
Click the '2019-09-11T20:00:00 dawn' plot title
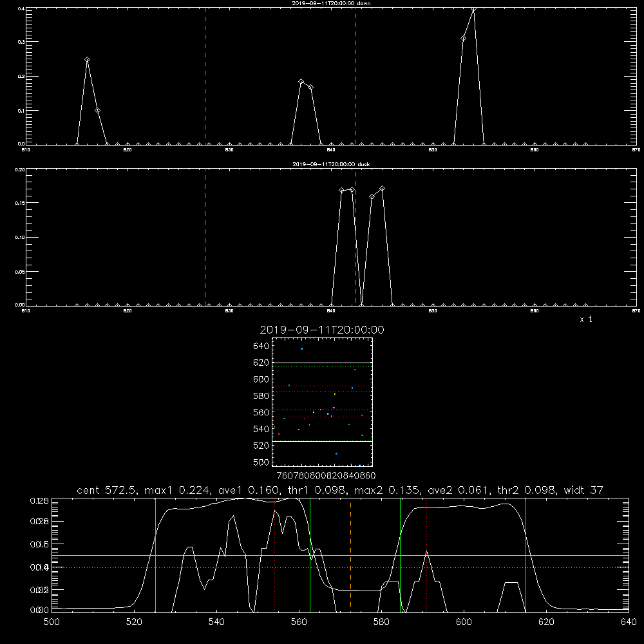coord(331,3)
